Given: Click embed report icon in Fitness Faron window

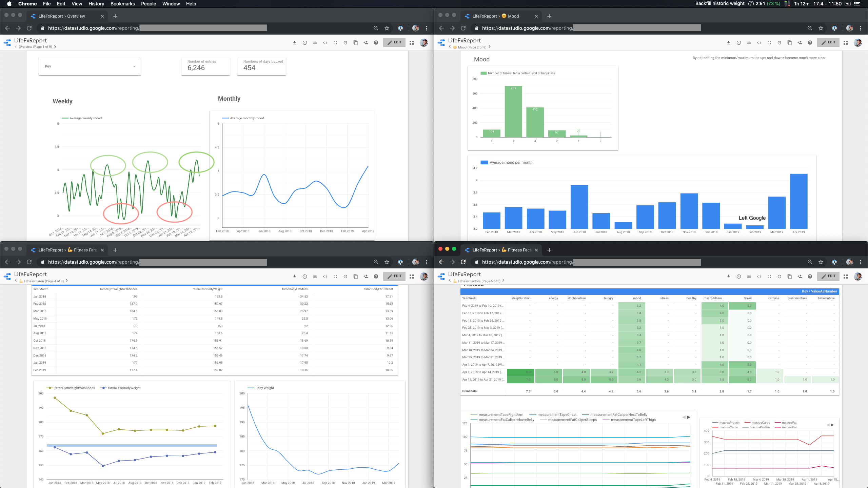Looking at the screenshot, I should 325,277.
